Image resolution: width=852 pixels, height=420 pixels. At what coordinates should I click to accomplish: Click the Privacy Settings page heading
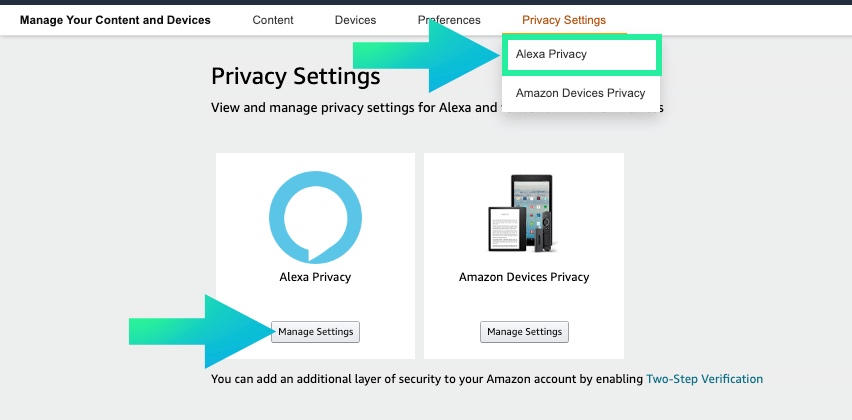click(x=295, y=76)
